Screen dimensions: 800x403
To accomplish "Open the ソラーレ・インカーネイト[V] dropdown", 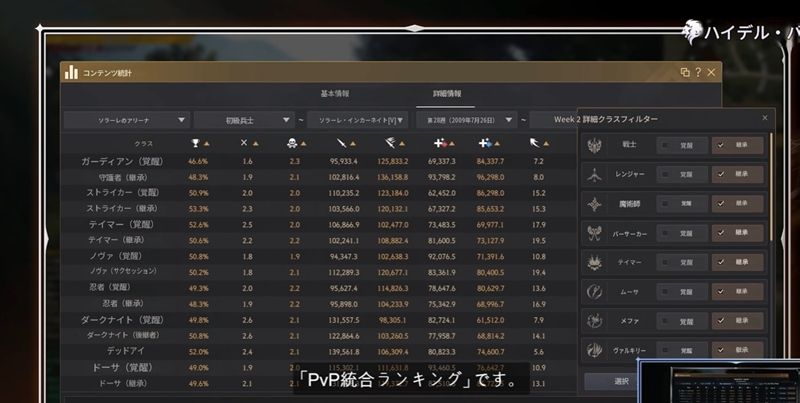I will coord(357,120).
